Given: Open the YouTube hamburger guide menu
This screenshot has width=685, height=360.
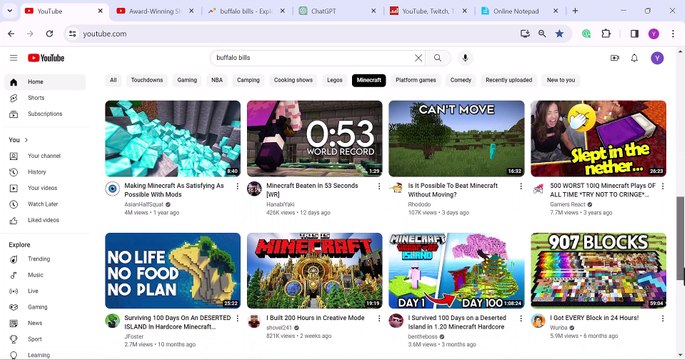Looking at the screenshot, I should tap(14, 58).
